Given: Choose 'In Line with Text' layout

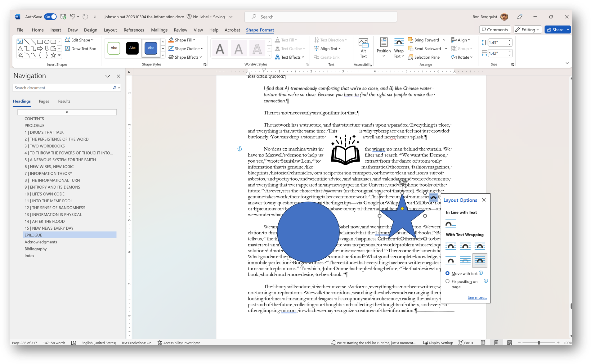Looking at the screenshot, I should [x=450, y=223].
